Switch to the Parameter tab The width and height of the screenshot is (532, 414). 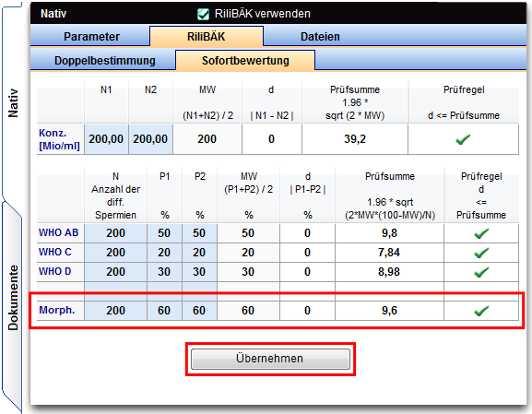(91, 36)
